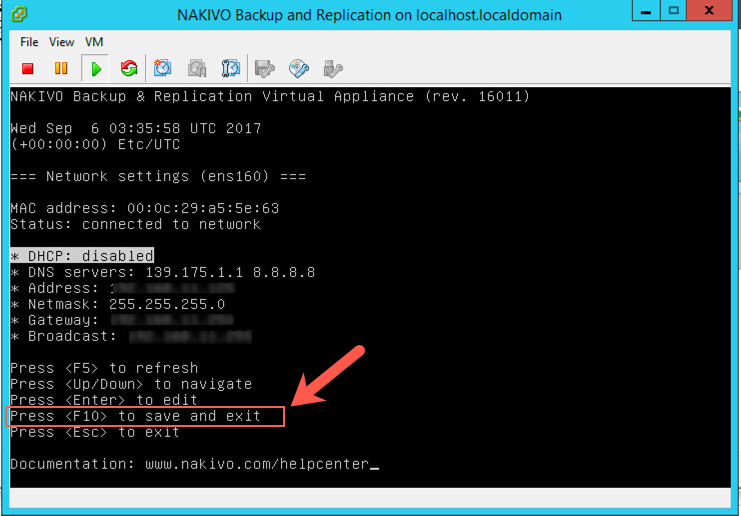Click the Gateway setting line

coord(122,320)
